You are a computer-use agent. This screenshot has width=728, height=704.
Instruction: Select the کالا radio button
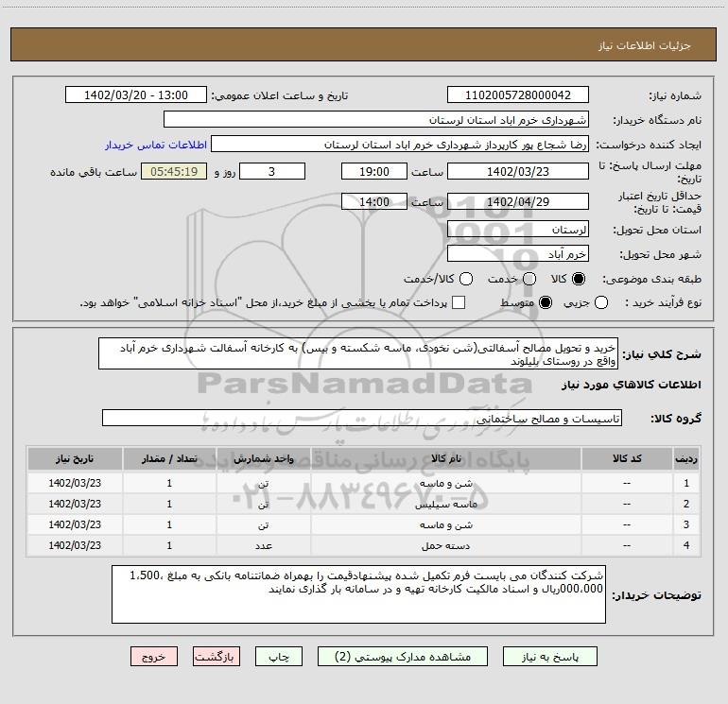pyautogui.click(x=579, y=279)
